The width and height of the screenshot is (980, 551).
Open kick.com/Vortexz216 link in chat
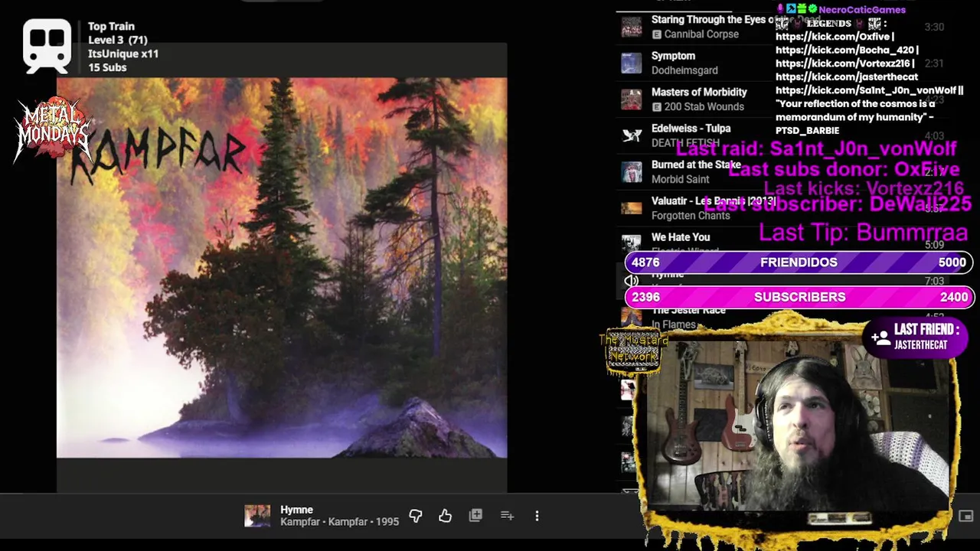coord(843,64)
